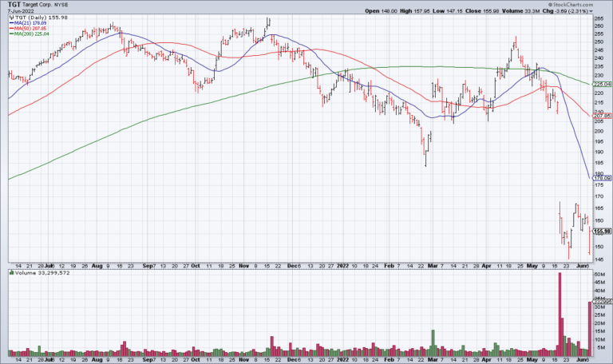
Task: Click the MA(21) 178.09 legend entry
Action: (x=30, y=23)
